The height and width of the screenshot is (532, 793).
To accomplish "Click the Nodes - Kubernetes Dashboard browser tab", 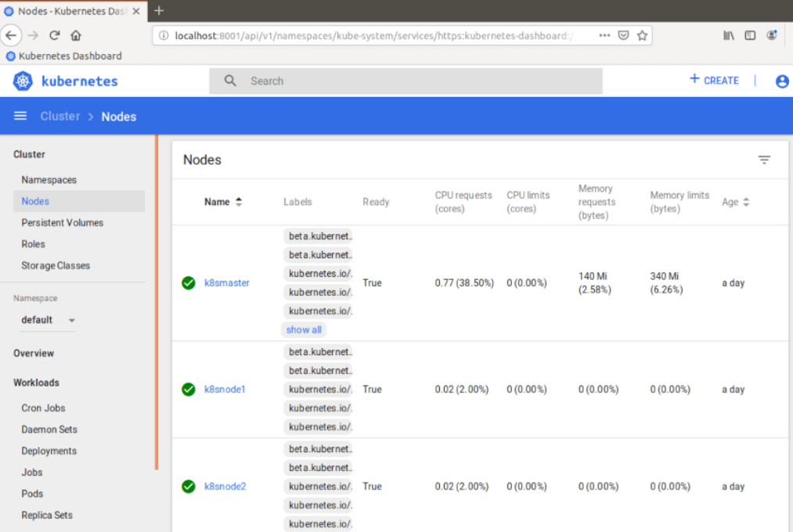I will (74, 11).
